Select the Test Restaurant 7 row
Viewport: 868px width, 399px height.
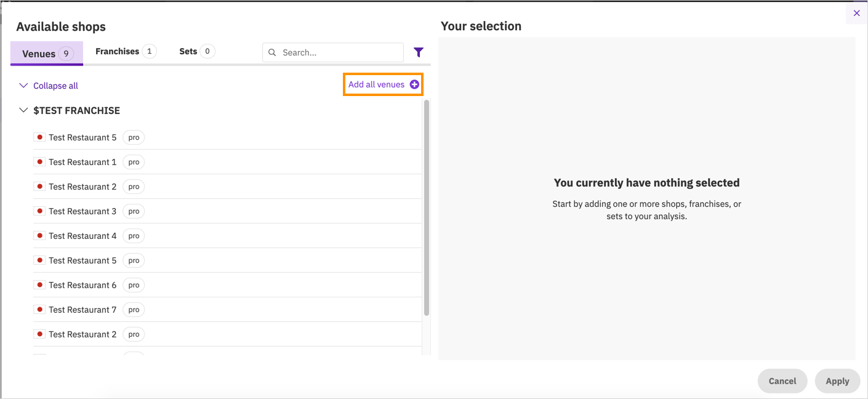pyautogui.click(x=227, y=310)
